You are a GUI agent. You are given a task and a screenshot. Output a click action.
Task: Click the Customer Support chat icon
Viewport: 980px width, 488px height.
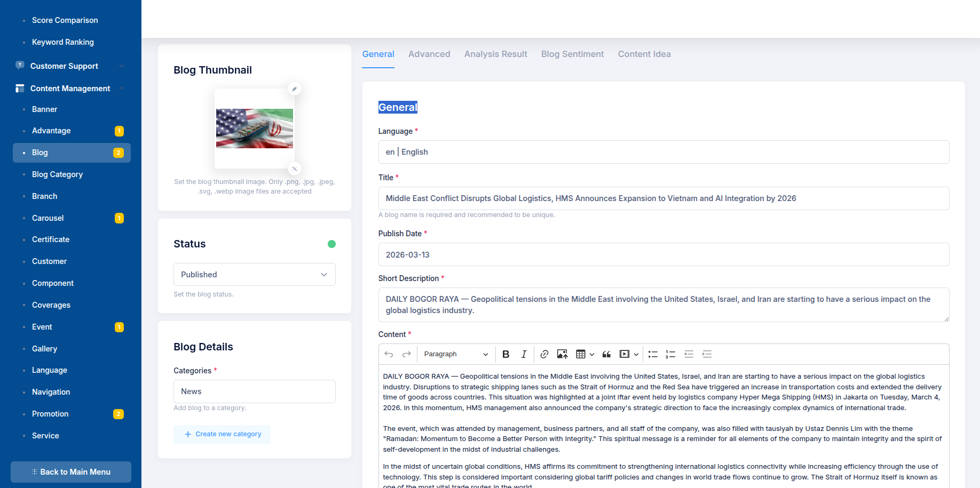click(x=20, y=65)
